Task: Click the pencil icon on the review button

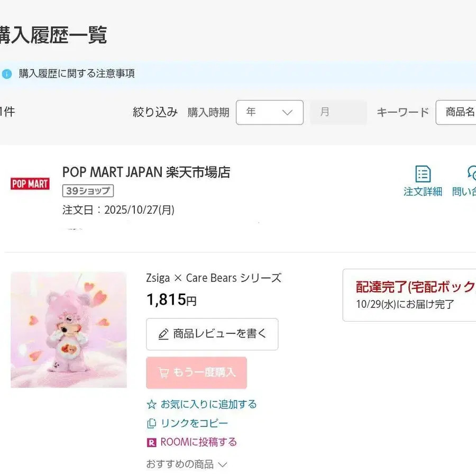Action: pos(163,334)
